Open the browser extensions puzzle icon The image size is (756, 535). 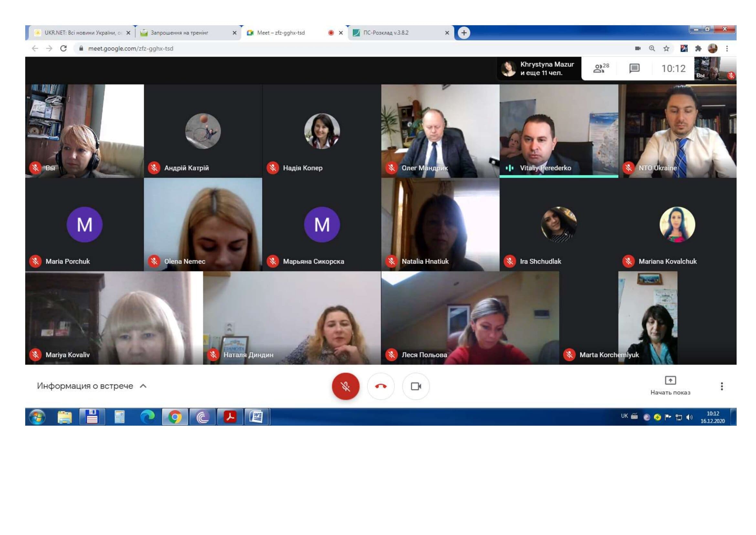(x=698, y=49)
